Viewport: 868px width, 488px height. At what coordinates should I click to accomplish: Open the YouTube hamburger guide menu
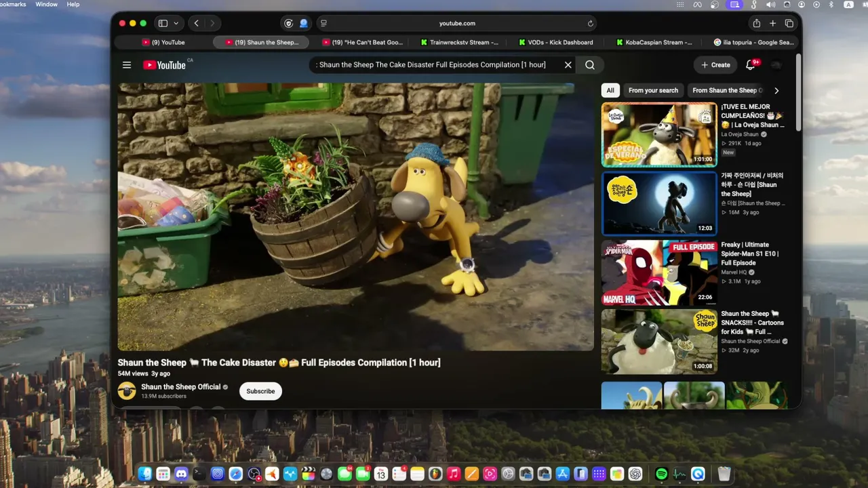(x=127, y=65)
